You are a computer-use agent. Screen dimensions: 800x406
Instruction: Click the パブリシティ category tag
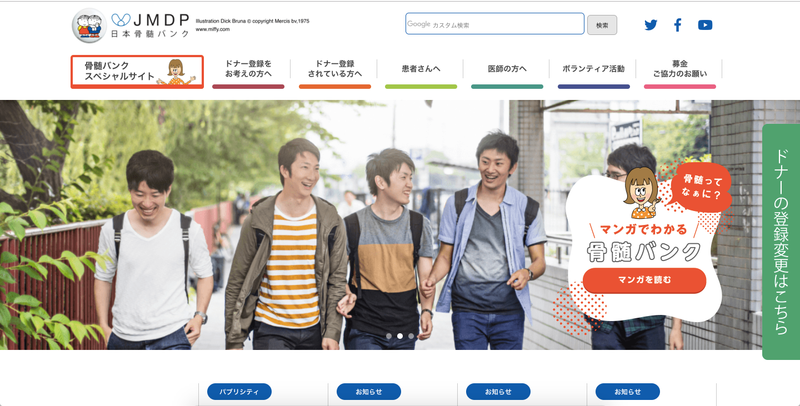click(239, 392)
